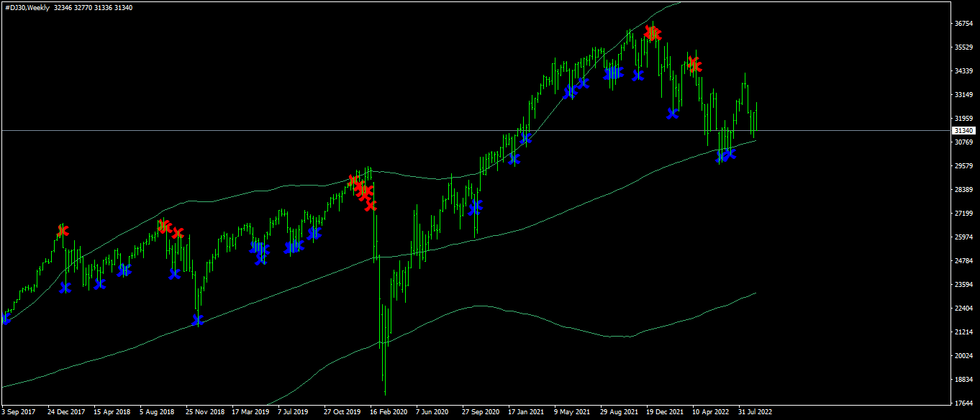Select the 17644 price scale label
This screenshot has height=420, width=980.
pyautogui.click(x=963, y=403)
